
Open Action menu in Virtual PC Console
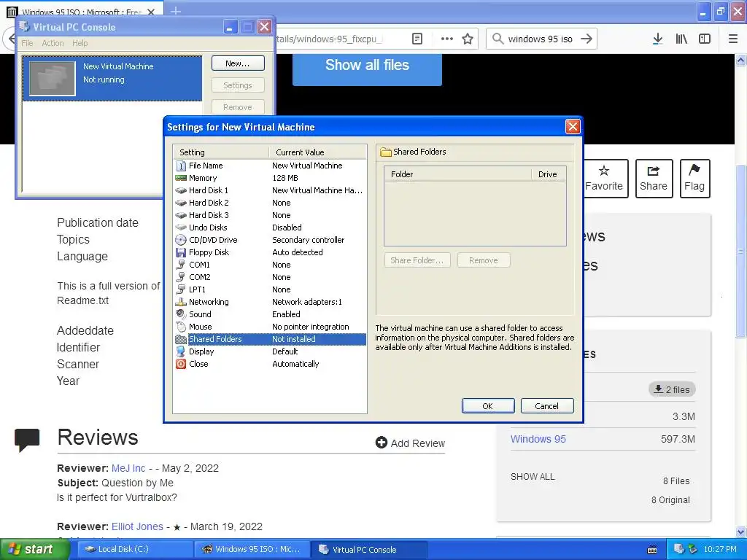pos(53,43)
